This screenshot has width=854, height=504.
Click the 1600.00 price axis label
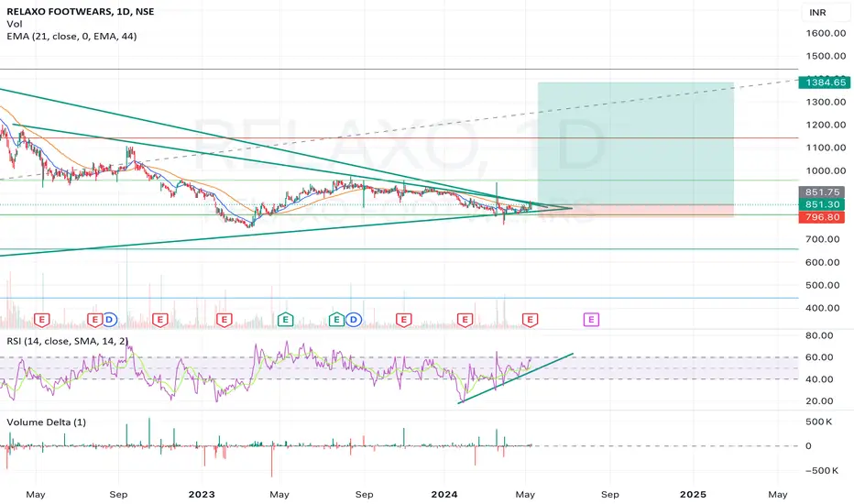click(x=826, y=33)
